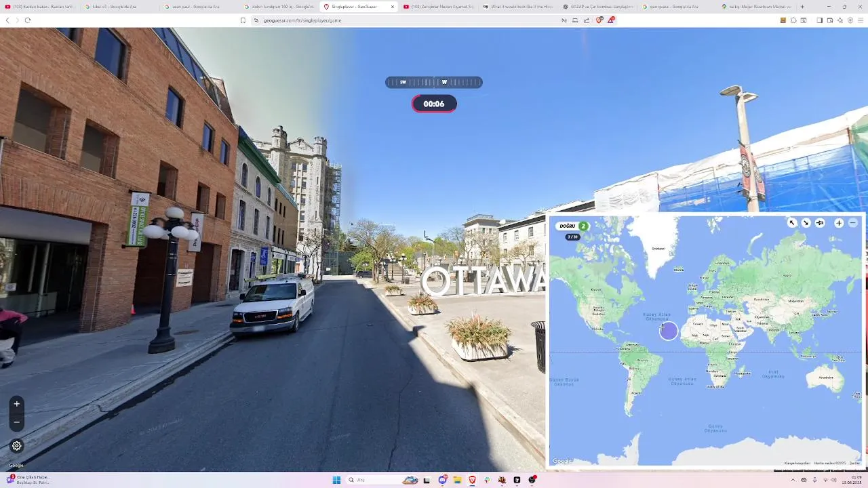Switch to the Zenginler Neden YouTube tab
The image size is (868, 488).
point(439,7)
